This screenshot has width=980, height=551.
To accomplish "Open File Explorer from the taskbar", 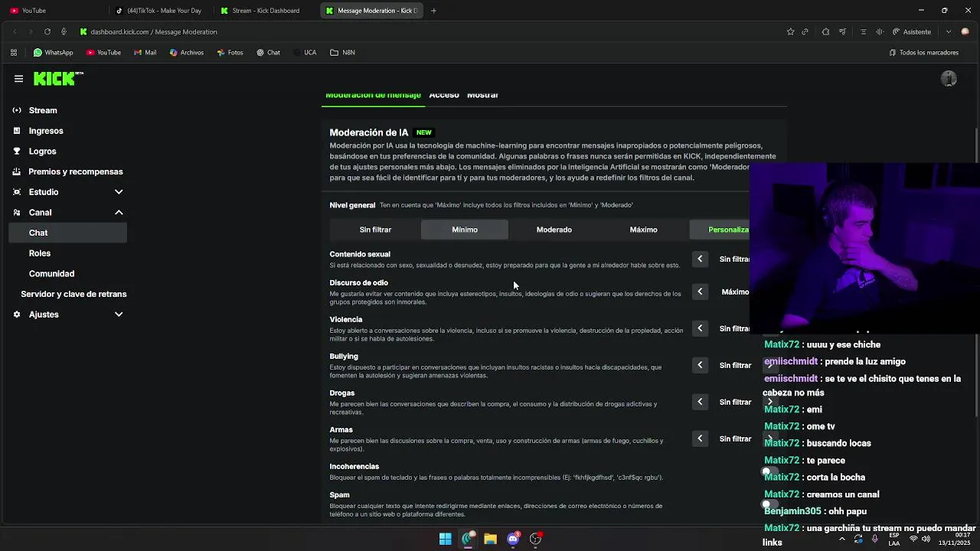I will 490,539.
